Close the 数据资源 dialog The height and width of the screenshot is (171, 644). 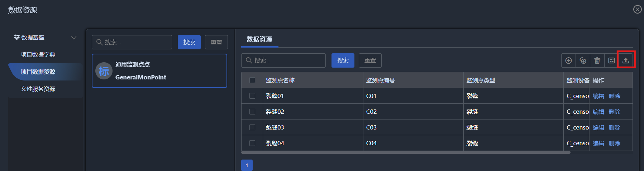click(637, 9)
